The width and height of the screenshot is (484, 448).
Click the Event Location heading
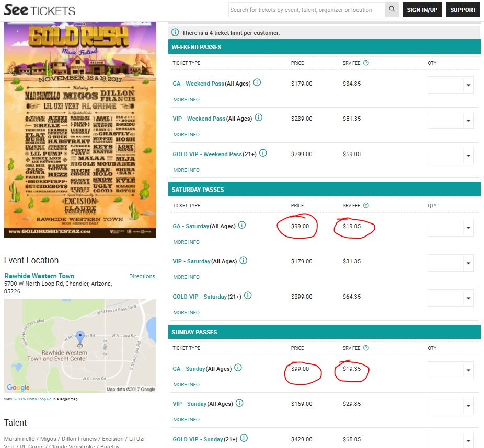31,260
